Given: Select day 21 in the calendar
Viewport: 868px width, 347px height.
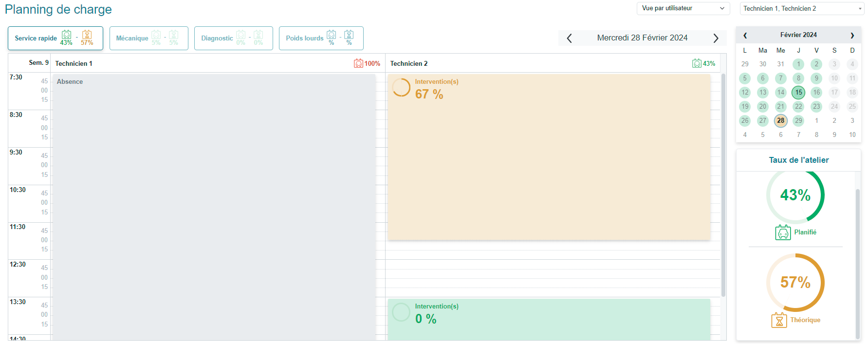Looking at the screenshot, I should point(781,106).
